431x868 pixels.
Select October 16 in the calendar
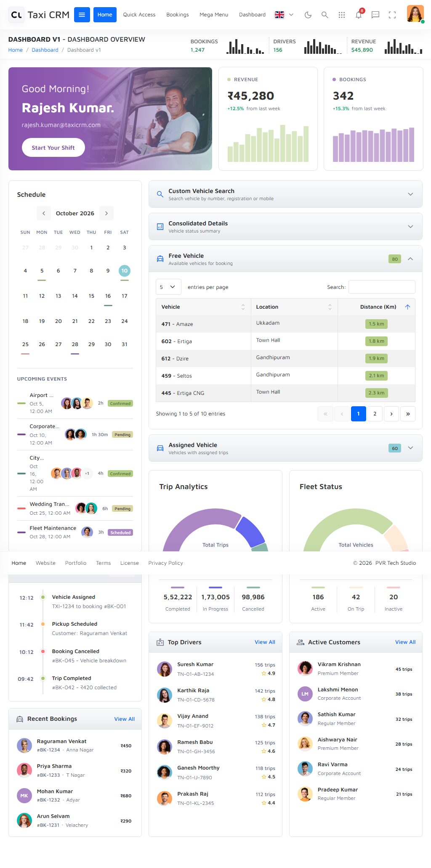[x=108, y=296]
